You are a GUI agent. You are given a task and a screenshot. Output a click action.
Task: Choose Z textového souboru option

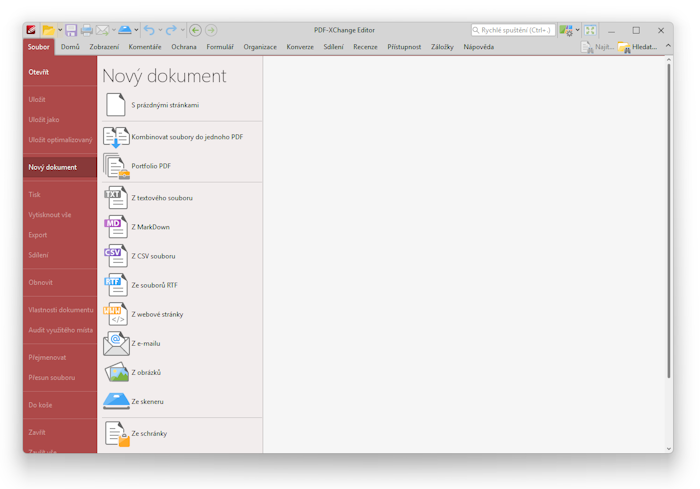coord(182,198)
